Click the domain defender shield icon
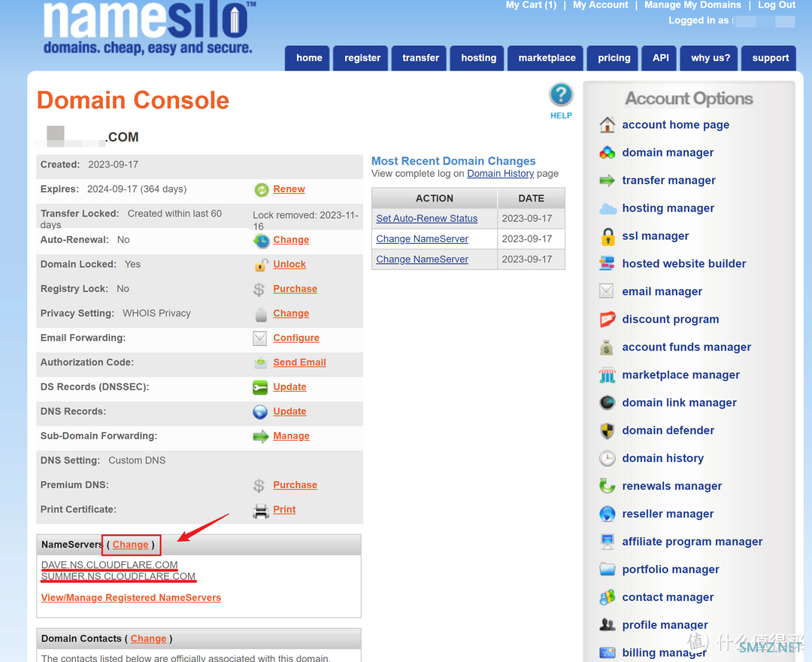812x662 pixels. [607, 431]
